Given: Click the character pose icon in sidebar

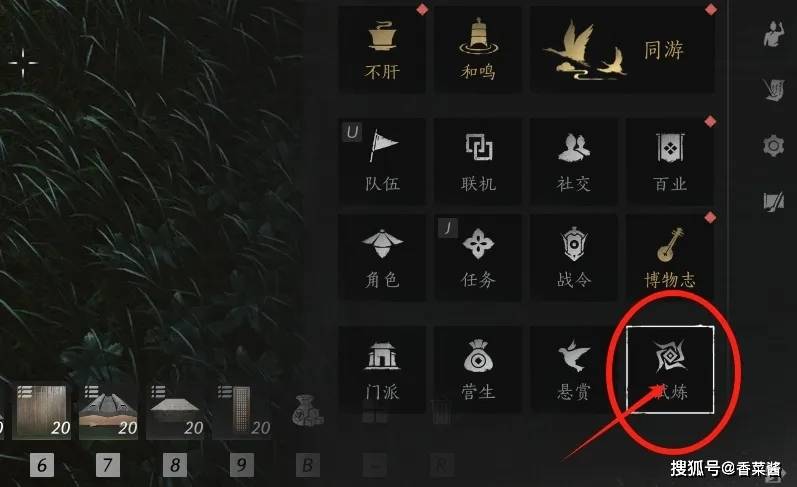Looking at the screenshot, I should pyautogui.click(x=773, y=34).
